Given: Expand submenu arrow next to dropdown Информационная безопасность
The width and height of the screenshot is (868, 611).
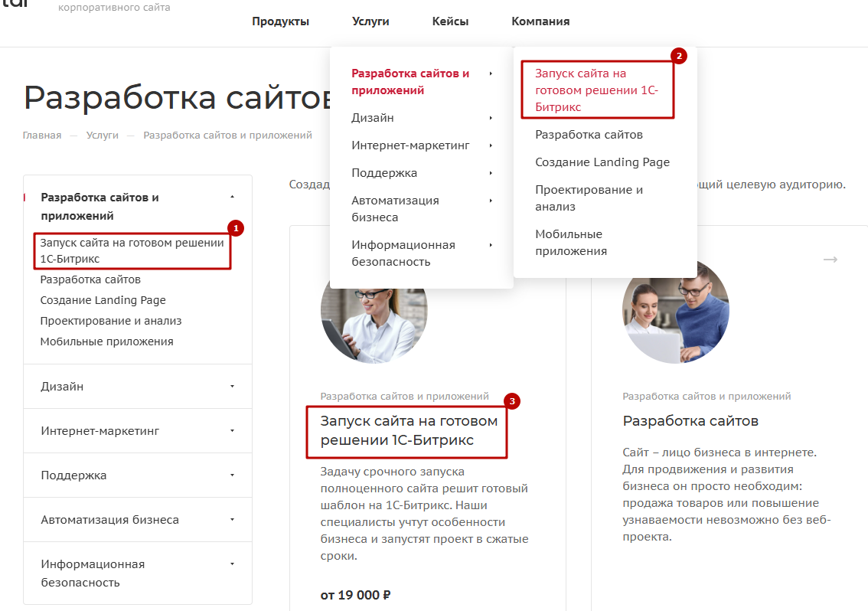Looking at the screenshot, I should [x=491, y=245].
